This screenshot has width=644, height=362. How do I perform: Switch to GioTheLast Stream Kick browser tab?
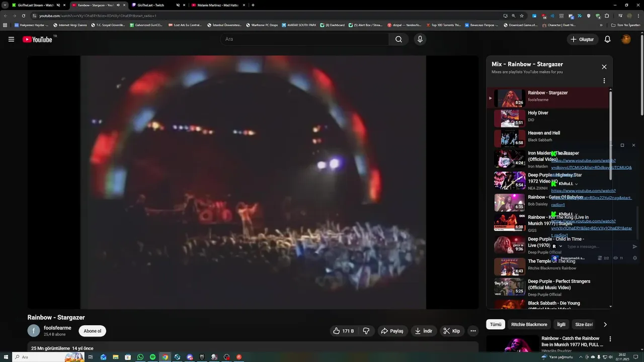click(35, 5)
